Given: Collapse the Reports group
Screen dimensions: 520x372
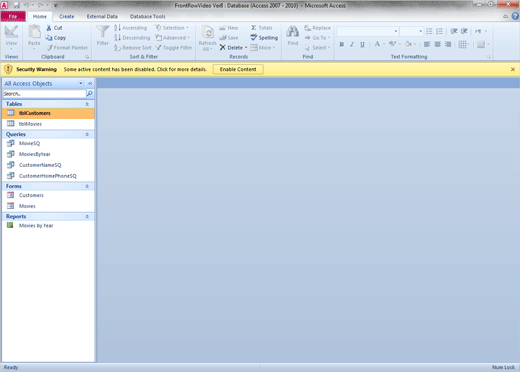Looking at the screenshot, I should click(87, 217).
